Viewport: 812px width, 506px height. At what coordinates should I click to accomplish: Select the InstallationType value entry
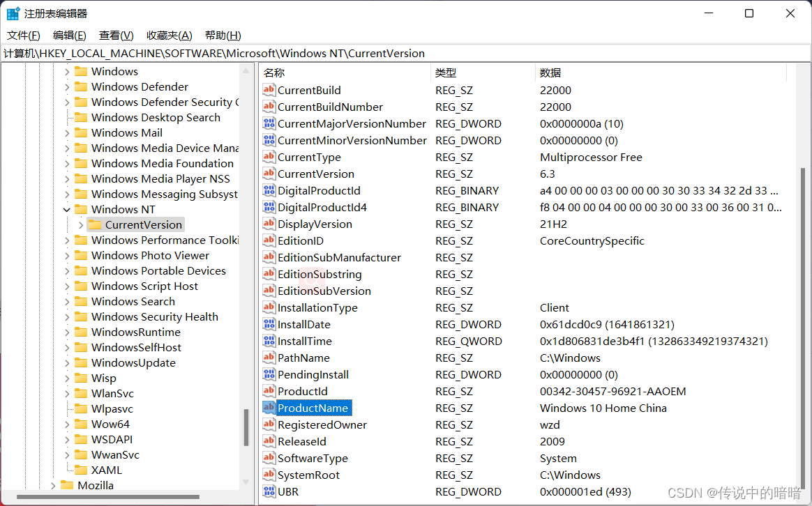pos(317,307)
